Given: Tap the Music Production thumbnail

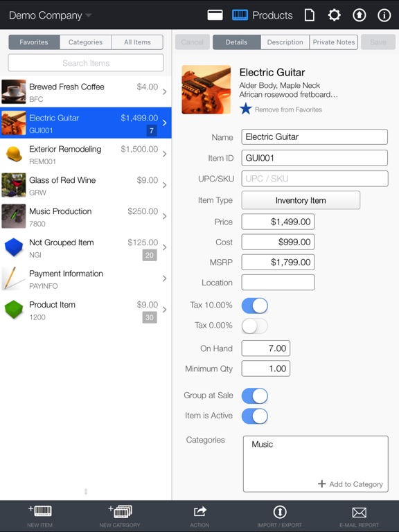Looking at the screenshot, I should point(14,216).
